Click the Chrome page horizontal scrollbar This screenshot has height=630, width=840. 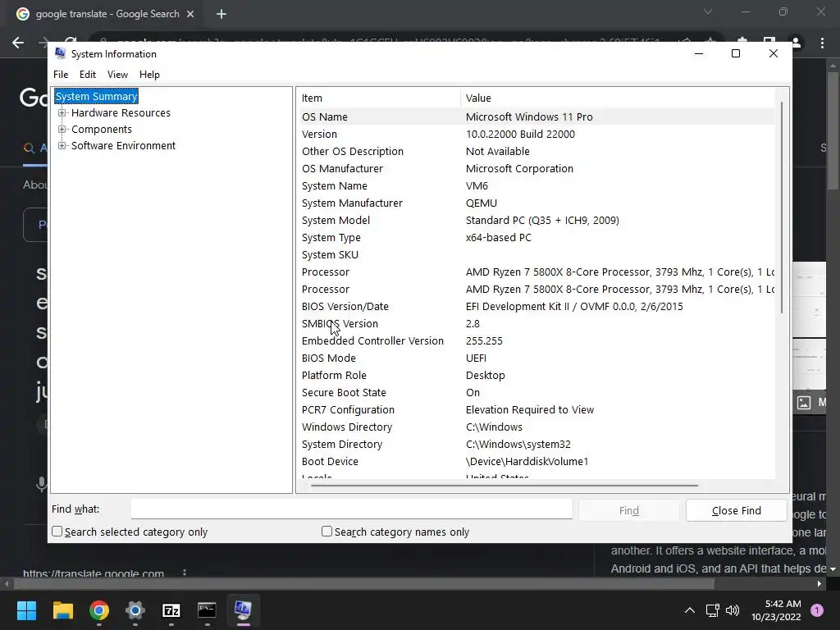point(364,583)
